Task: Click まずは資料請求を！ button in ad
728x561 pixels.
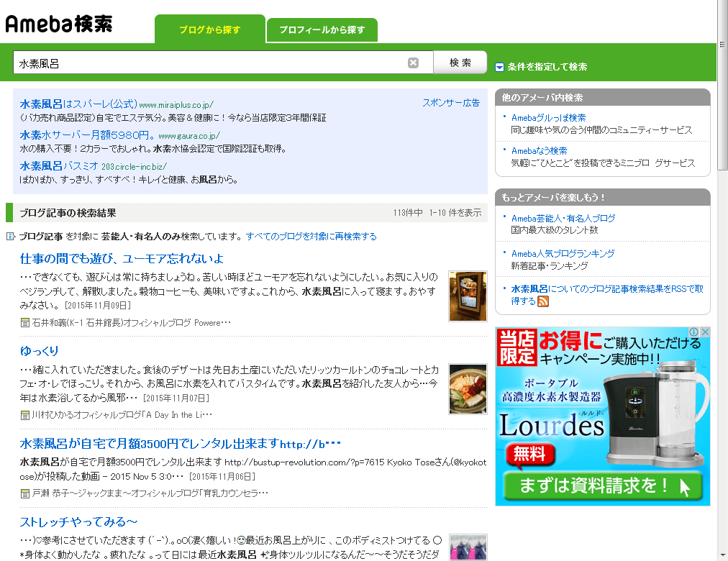Action: pos(602,485)
